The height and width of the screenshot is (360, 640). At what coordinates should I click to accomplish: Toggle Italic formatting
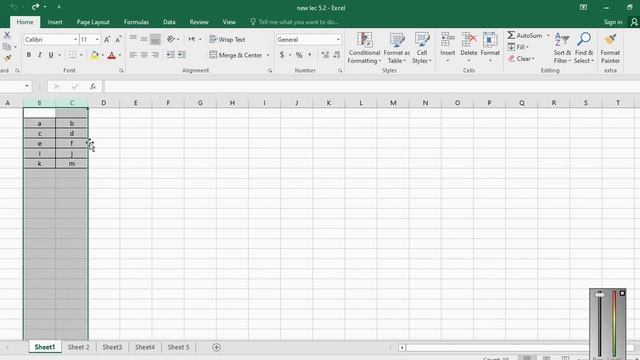click(40, 55)
